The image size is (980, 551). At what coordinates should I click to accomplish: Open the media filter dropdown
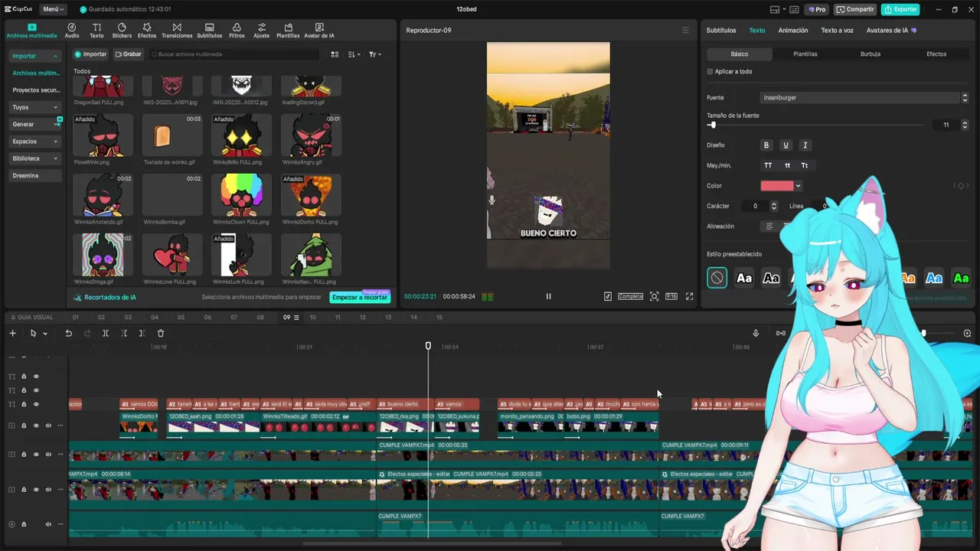tap(374, 54)
